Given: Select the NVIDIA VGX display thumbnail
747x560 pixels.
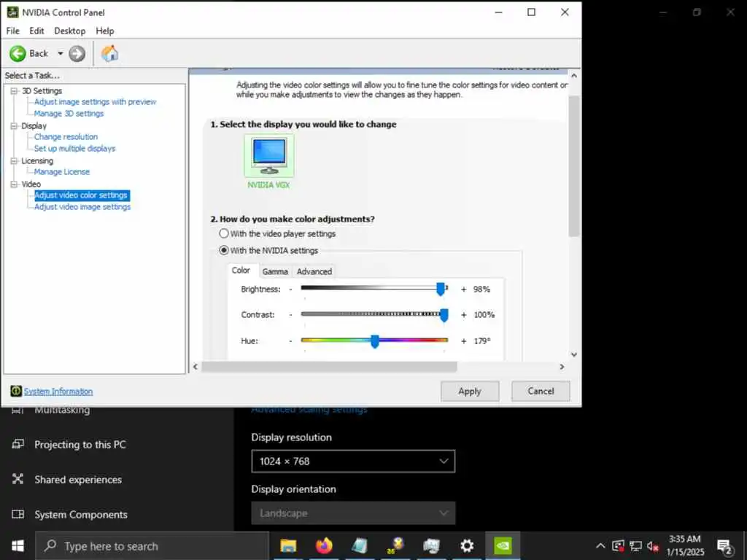Looking at the screenshot, I should (x=269, y=156).
